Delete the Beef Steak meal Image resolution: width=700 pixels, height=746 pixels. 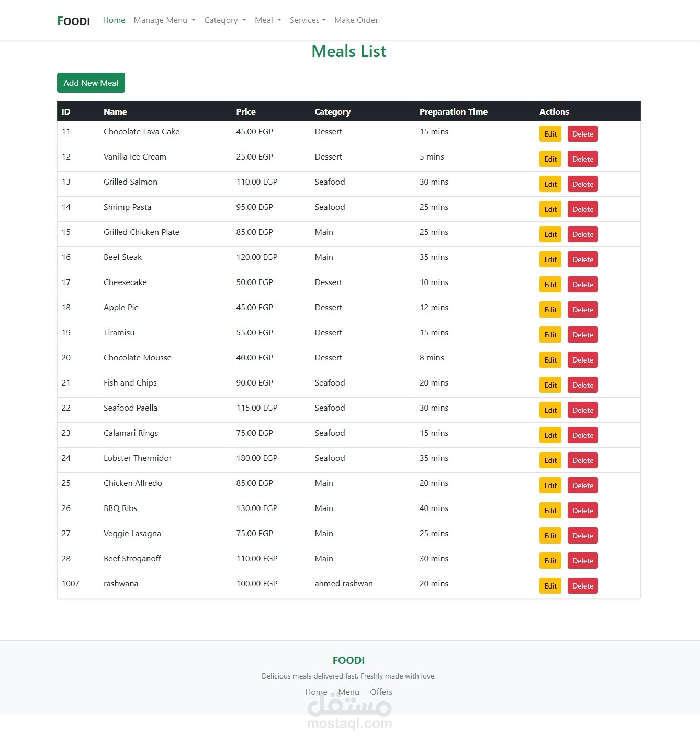[582, 259]
